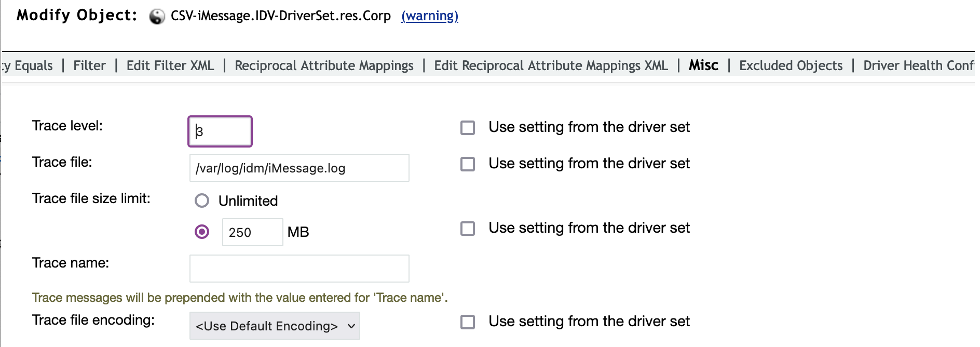Image resolution: width=980 pixels, height=347 pixels.
Task: Open the warning link
Action: (429, 16)
